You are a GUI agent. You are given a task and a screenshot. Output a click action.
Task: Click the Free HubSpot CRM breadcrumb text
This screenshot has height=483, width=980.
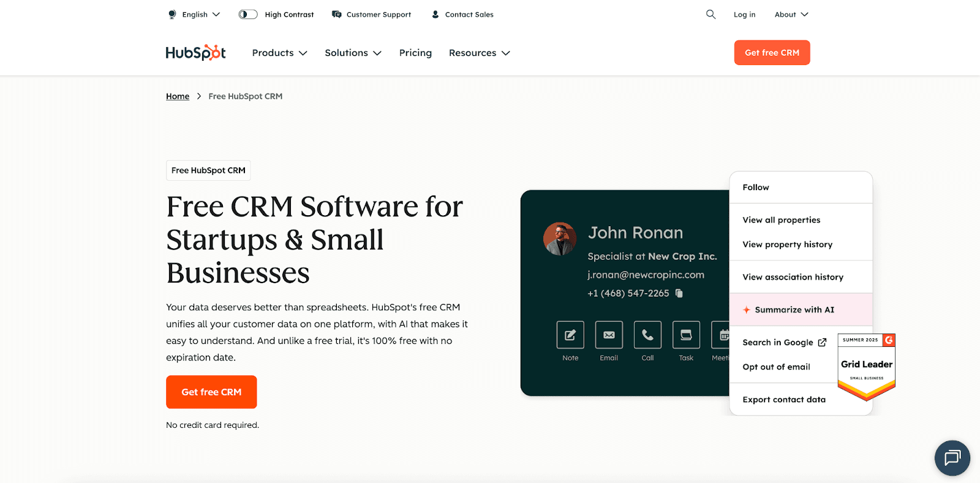tap(245, 96)
